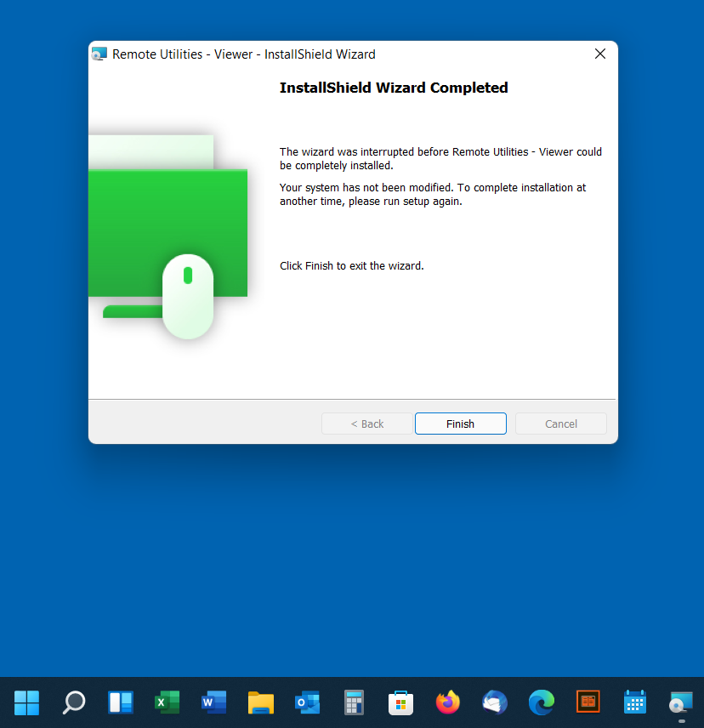Close the InstallShield Wizard window
The image size is (704, 728).
(599, 54)
